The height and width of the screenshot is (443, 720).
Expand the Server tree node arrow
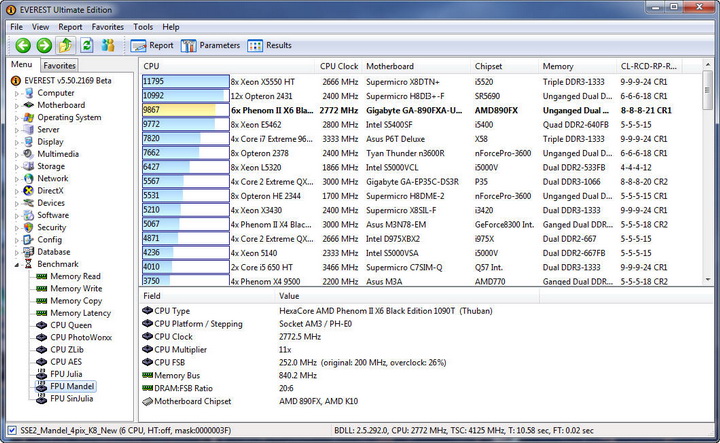pos(17,130)
